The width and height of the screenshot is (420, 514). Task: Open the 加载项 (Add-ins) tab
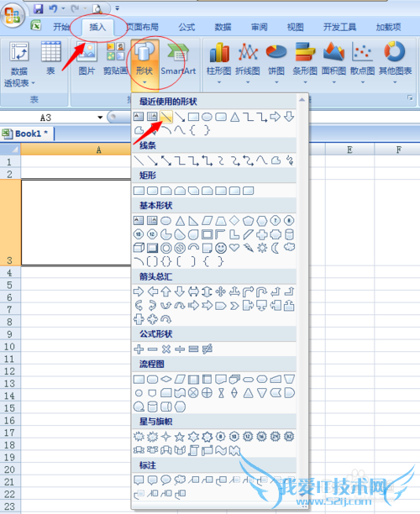[x=389, y=27]
